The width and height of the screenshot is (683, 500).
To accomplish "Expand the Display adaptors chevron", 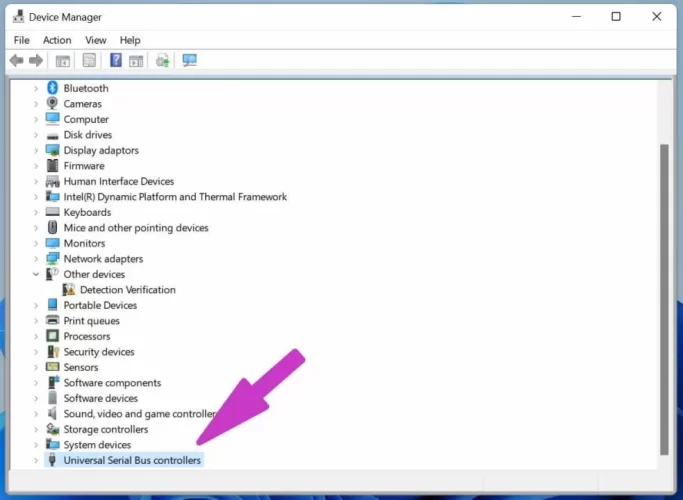I will tap(36, 150).
